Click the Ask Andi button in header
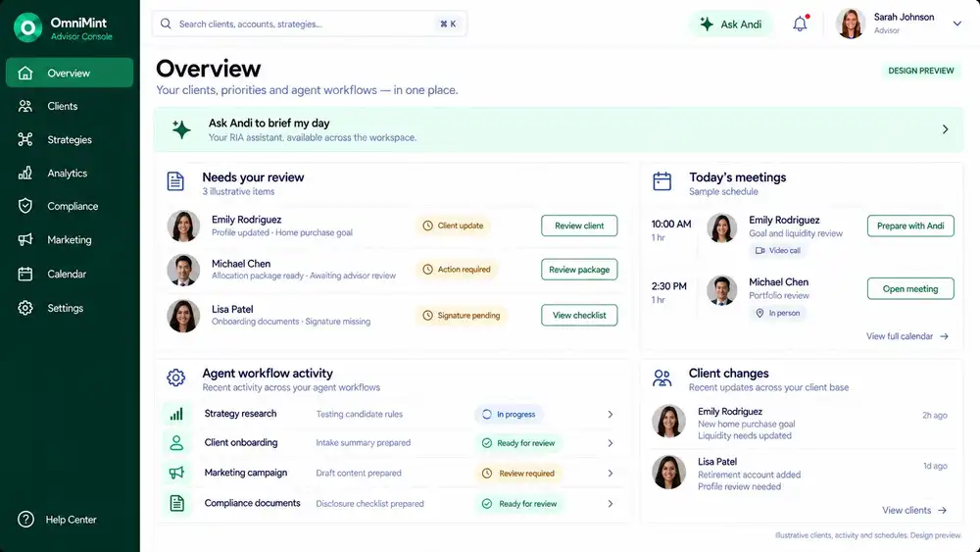The height and width of the screenshot is (552, 980). (x=731, y=24)
